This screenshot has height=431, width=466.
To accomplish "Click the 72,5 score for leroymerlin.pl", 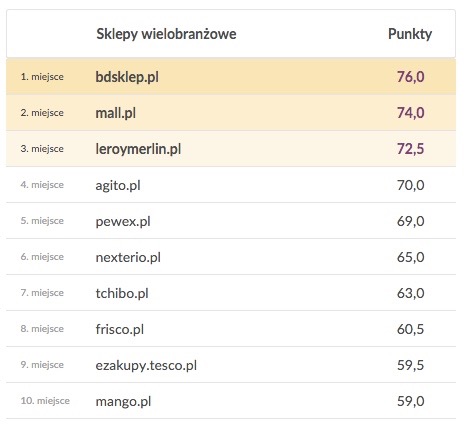I will pyautogui.click(x=410, y=149).
